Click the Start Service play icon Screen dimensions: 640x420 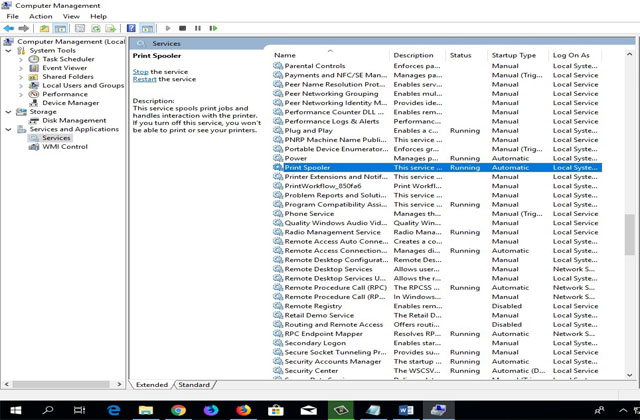tap(168, 28)
